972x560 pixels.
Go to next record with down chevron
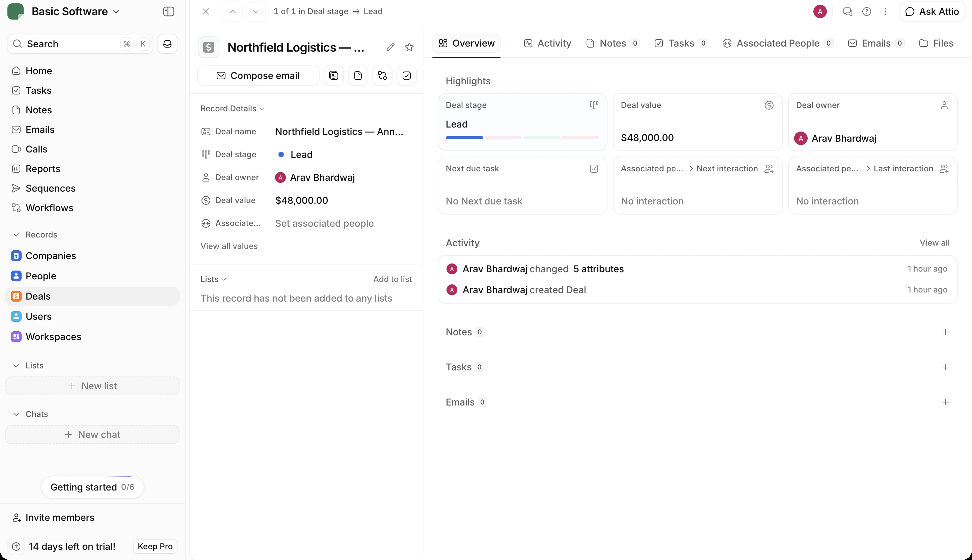click(255, 11)
